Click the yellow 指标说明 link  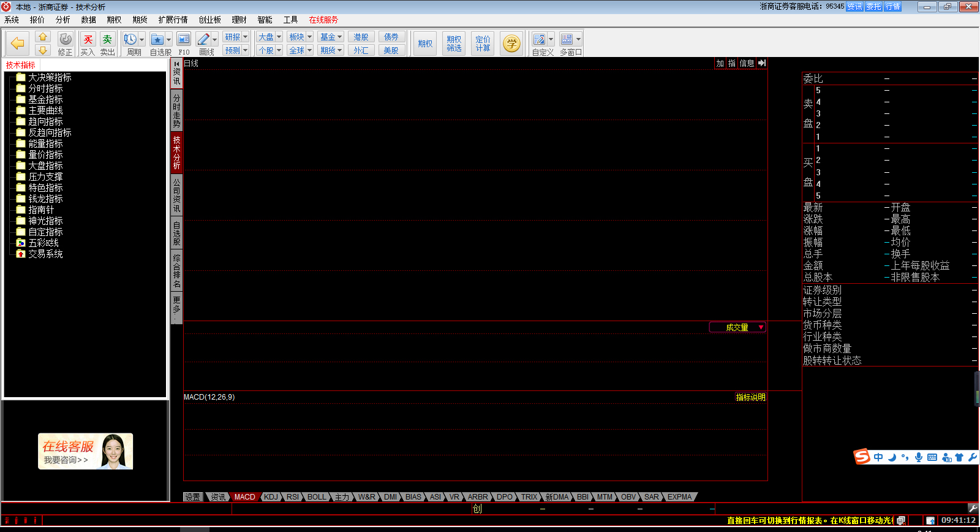pyautogui.click(x=750, y=397)
